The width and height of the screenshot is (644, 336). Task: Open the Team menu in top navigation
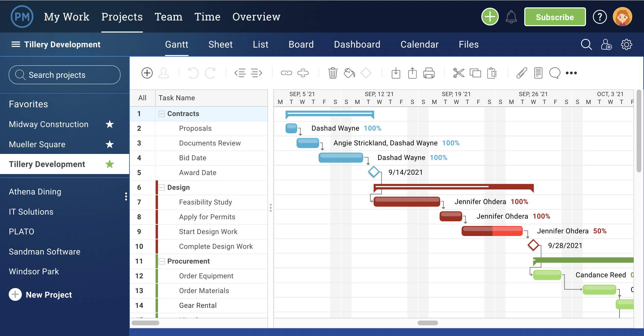(168, 17)
